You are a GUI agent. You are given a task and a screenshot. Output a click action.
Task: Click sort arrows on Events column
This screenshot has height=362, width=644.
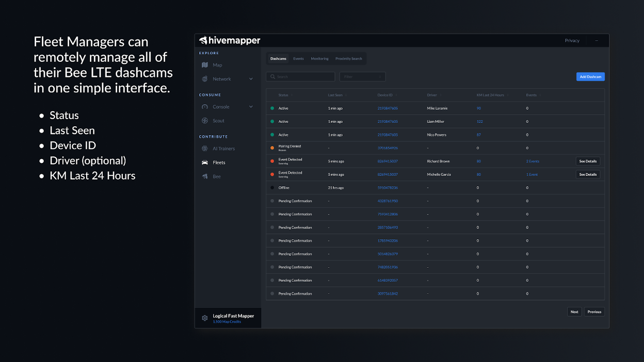(540, 95)
